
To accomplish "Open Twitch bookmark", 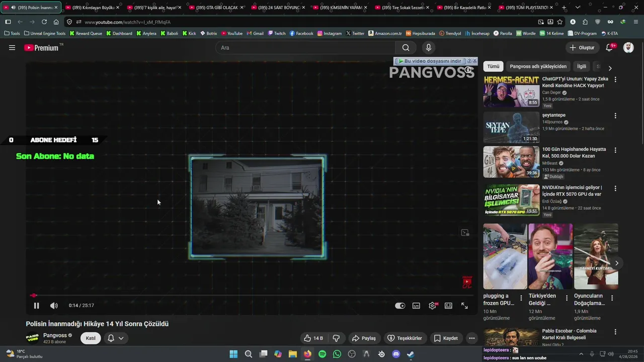I will pyautogui.click(x=277, y=33).
